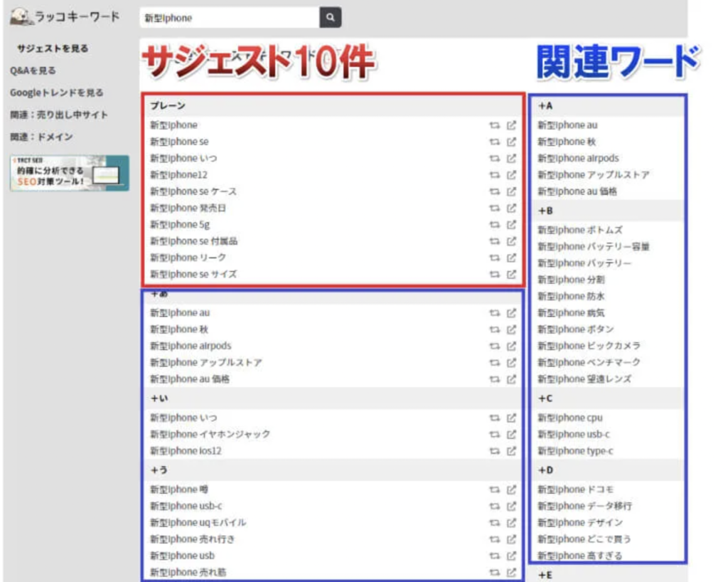The width and height of the screenshot is (728, 582).
Task: Click 新型iphone 分割 in related words
Action: point(571,280)
